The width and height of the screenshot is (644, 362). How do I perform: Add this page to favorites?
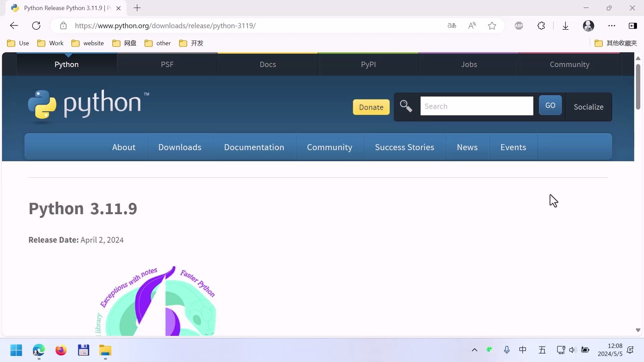coord(492,25)
